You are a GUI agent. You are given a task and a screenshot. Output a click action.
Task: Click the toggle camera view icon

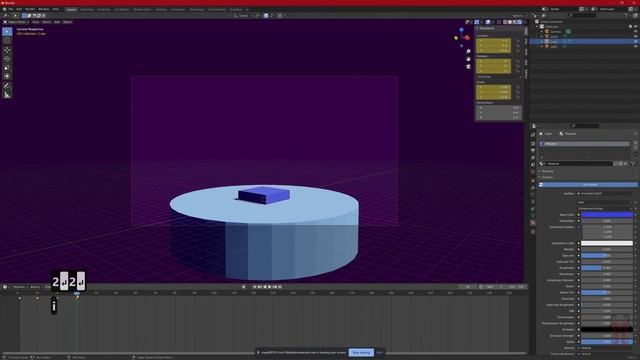point(468,66)
